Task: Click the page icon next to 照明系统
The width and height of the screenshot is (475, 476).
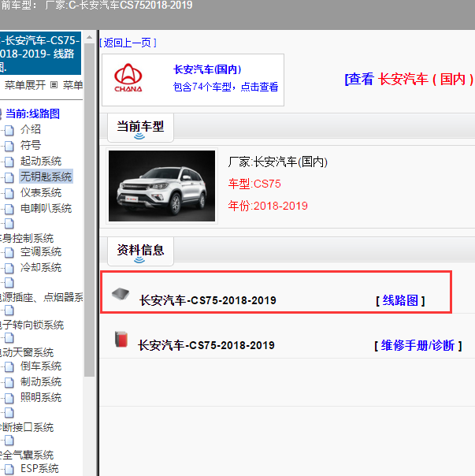Action: click(x=9, y=399)
